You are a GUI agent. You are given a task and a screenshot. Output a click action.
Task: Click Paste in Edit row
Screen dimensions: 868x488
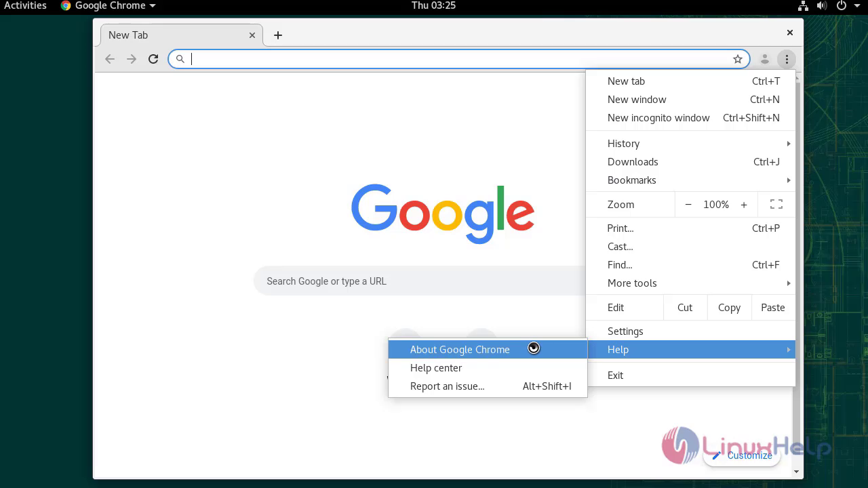coord(773,308)
